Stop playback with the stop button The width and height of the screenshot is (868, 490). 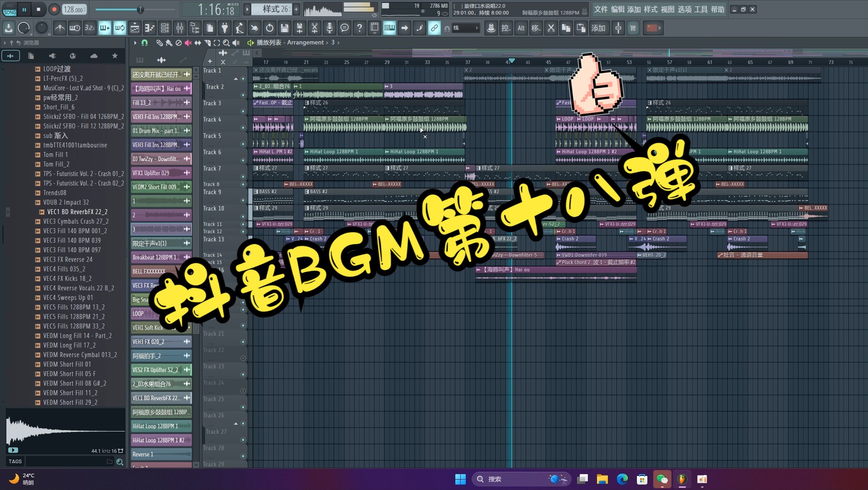(39, 9)
